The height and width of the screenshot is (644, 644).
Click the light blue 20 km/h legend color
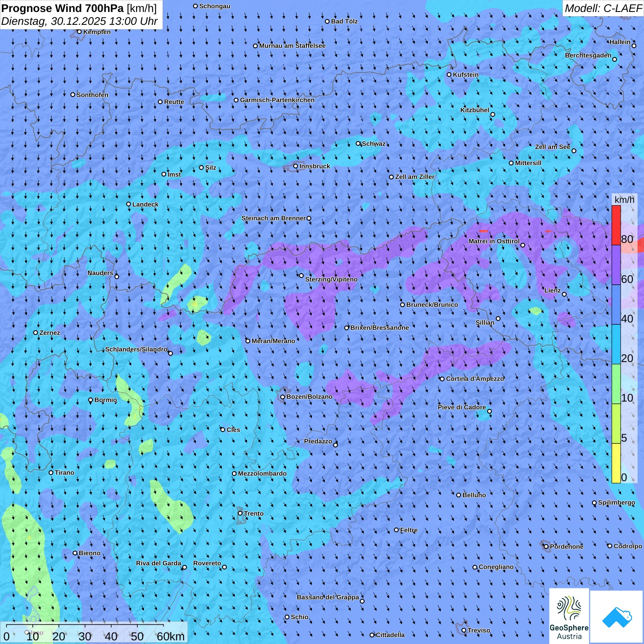616,345
